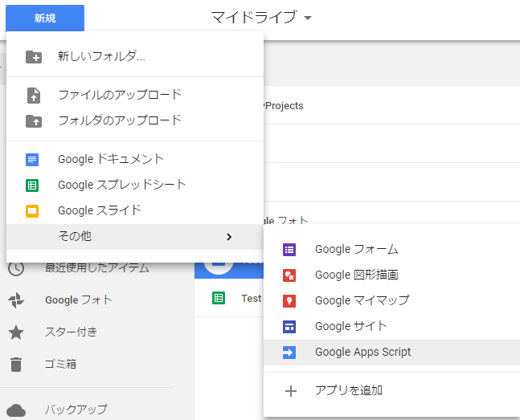Screen dimensions: 520x420
Task: Open スター付き in sidebar
Action: tap(71, 332)
